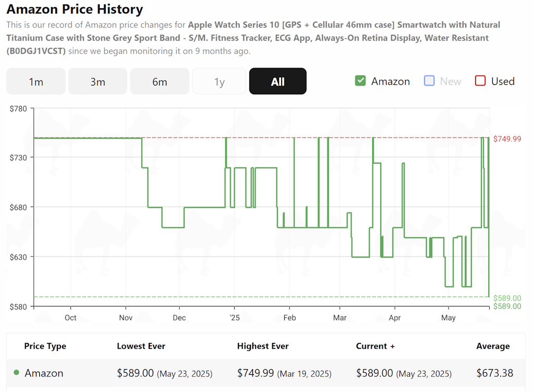Click the $589.00 lowest price chart label
The width and height of the screenshot is (534, 392).
[x=507, y=298]
